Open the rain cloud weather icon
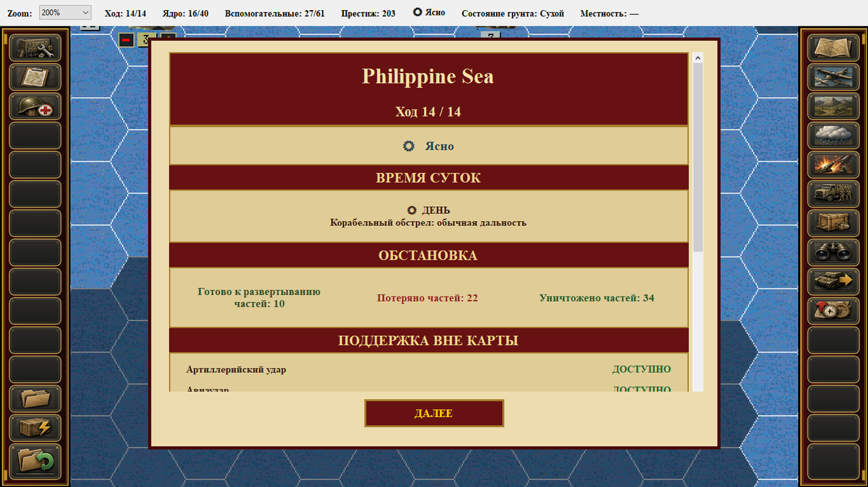 (833, 136)
